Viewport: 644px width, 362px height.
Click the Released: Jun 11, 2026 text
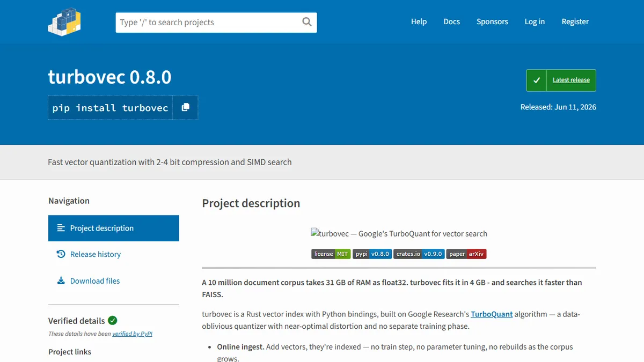[x=558, y=107]
